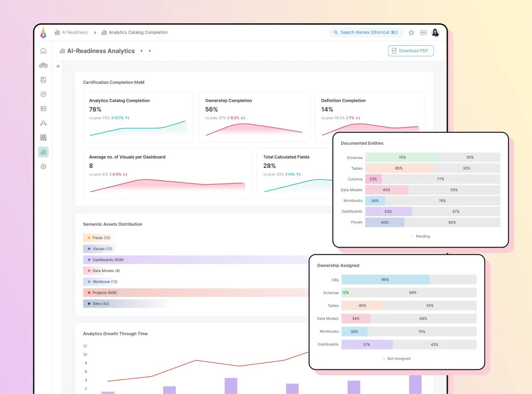Select the bar chart analytics icon in the sidebar
Viewport: 532px width, 394px height.
pyautogui.click(x=43, y=152)
